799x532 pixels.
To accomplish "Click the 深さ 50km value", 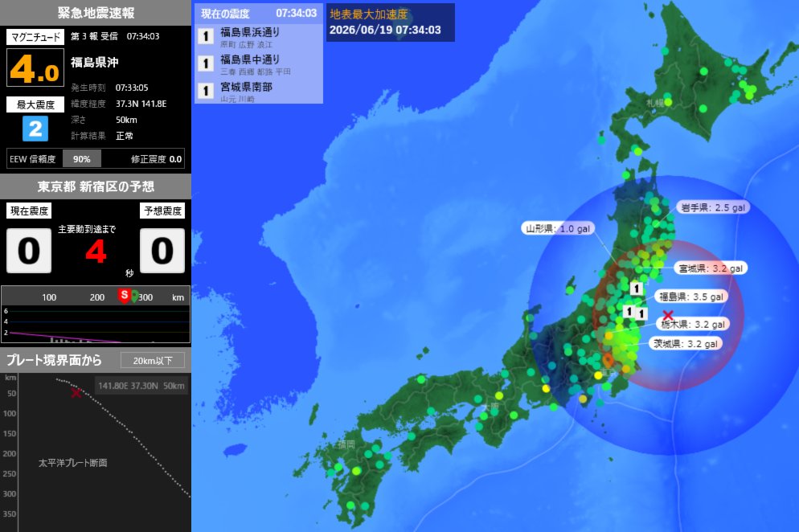I will tap(126, 120).
